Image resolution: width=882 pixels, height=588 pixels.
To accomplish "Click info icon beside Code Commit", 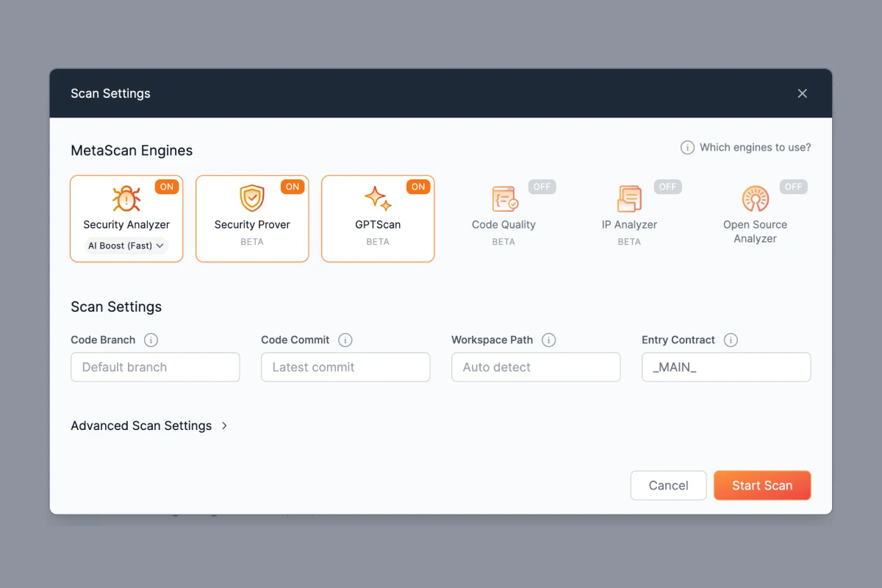I will (345, 340).
